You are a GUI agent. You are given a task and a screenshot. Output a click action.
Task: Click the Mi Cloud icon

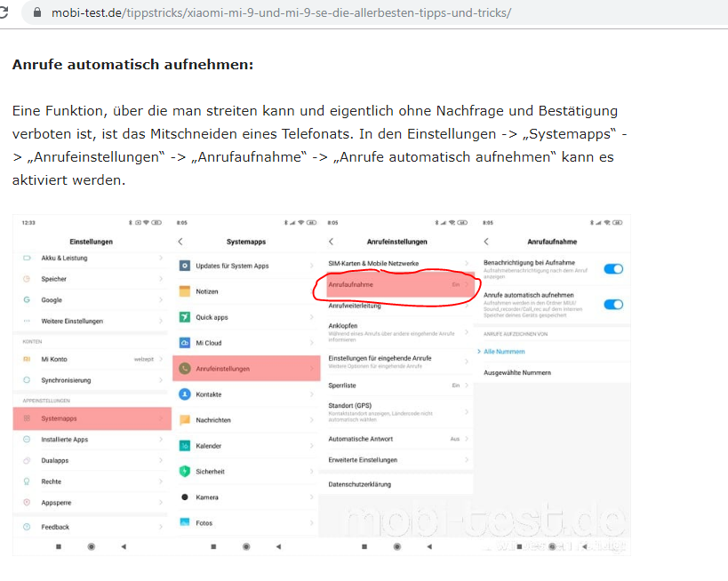point(185,343)
